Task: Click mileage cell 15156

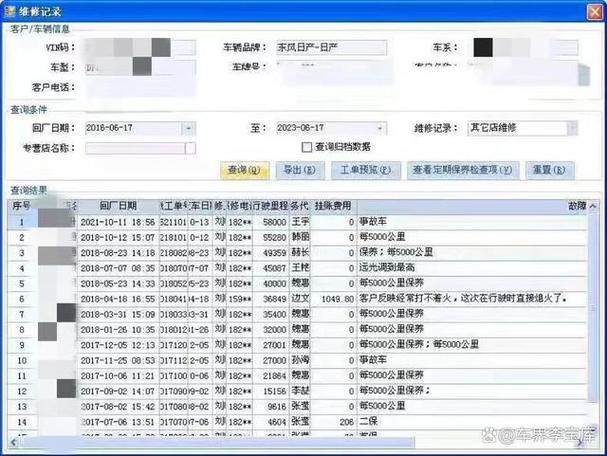Action: pyautogui.click(x=271, y=391)
